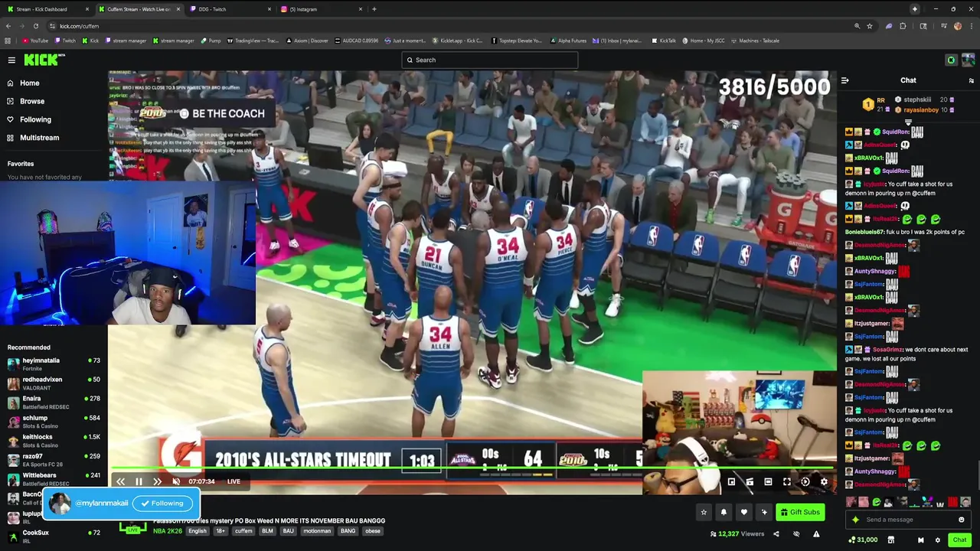980x551 pixels.
Task: Fast-forward the stream player
Action: pyautogui.click(x=157, y=481)
